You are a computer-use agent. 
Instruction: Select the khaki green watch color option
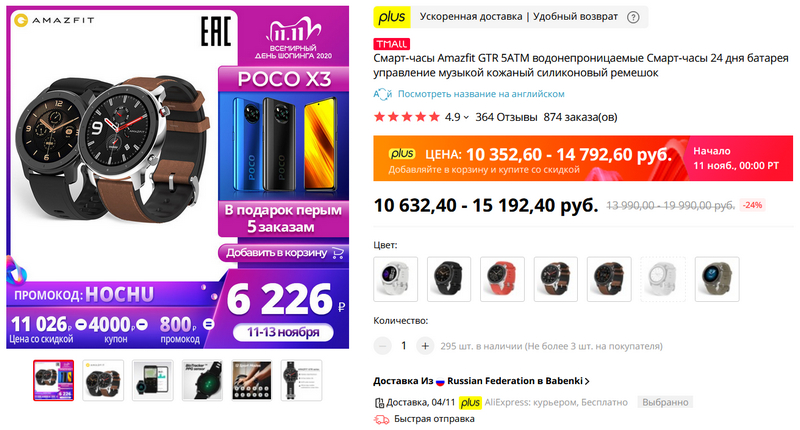(717, 279)
